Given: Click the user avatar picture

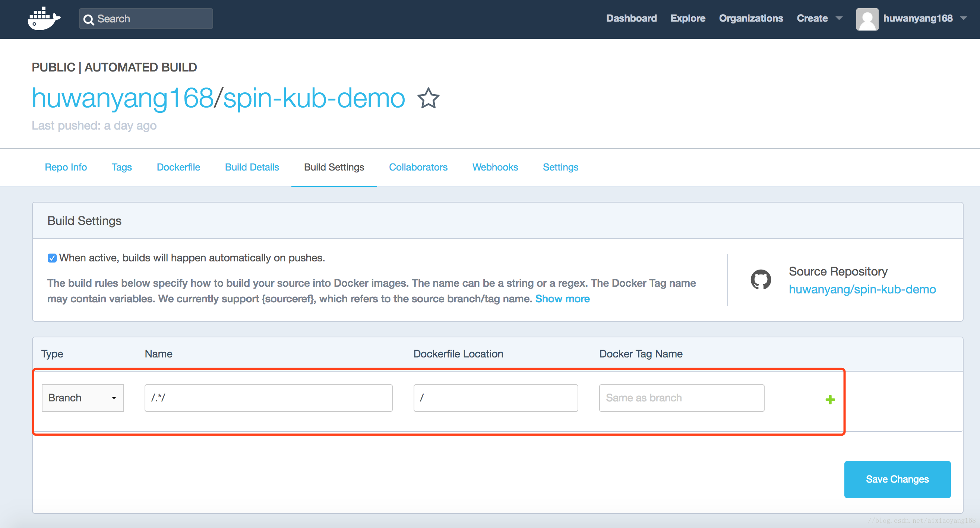Looking at the screenshot, I should [867, 19].
